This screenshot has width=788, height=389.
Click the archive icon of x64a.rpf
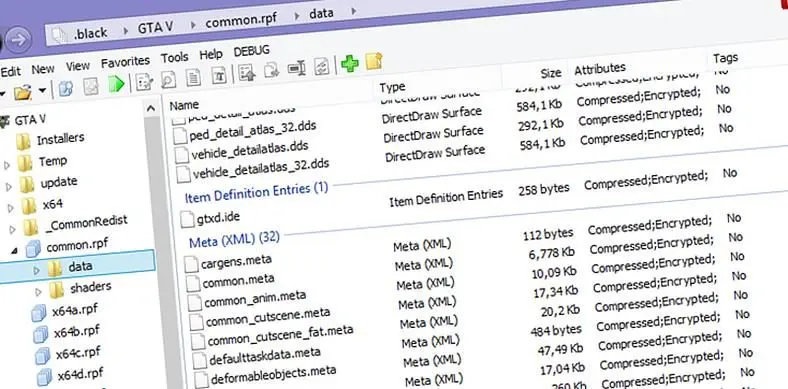[x=39, y=314]
